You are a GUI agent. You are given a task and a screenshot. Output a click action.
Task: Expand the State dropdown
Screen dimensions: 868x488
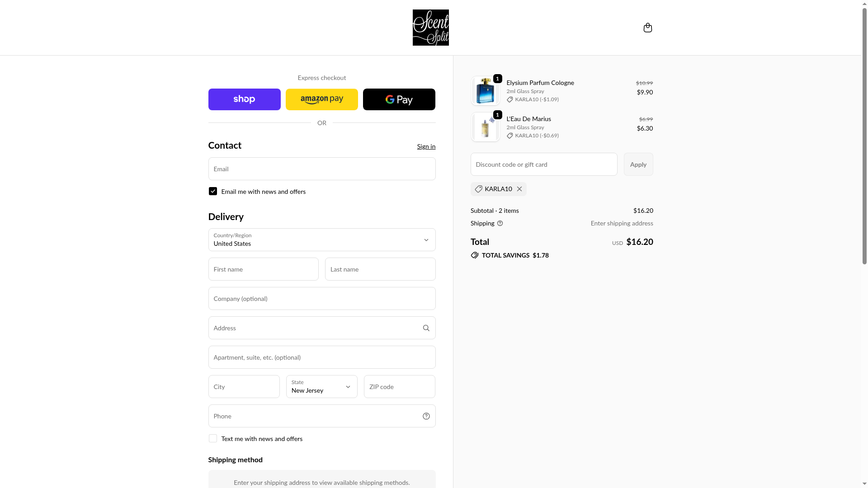321,387
